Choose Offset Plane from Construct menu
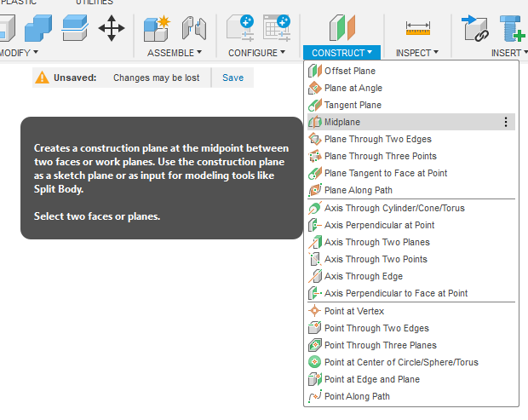The height and width of the screenshot is (420, 528). click(349, 71)
